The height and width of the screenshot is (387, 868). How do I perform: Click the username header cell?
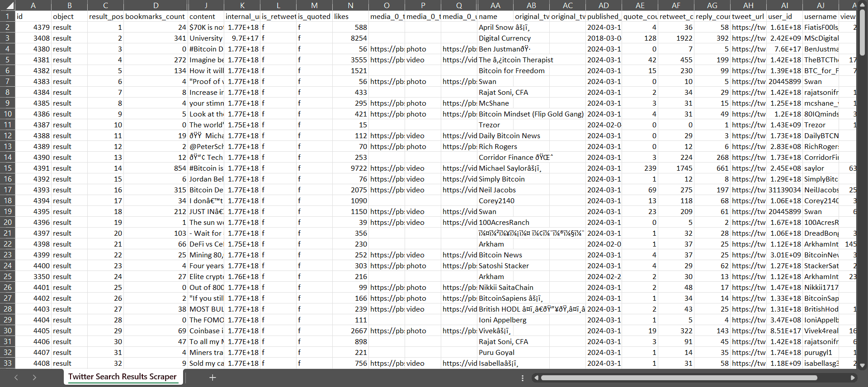click(821, 16)
